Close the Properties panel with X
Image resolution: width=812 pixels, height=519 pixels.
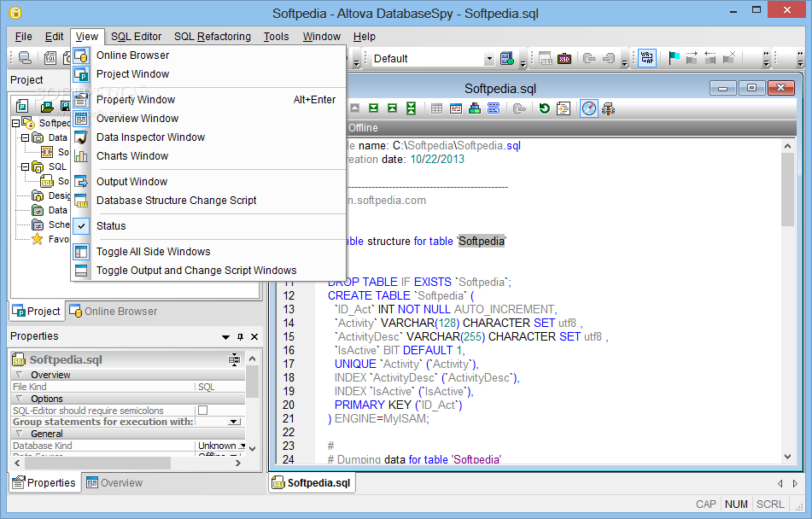point(254,336)
